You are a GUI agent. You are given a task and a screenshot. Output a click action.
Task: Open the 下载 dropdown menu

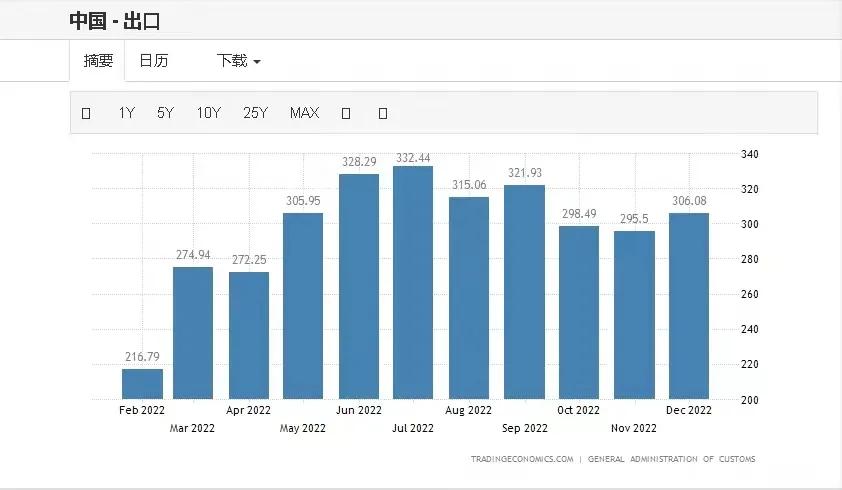(238, 61)
